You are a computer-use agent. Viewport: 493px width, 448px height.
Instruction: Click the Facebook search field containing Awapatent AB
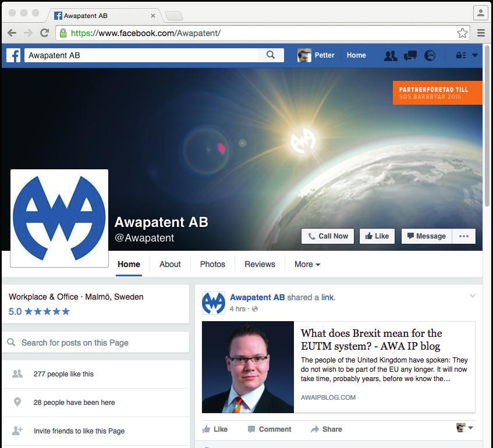(141, 55)
